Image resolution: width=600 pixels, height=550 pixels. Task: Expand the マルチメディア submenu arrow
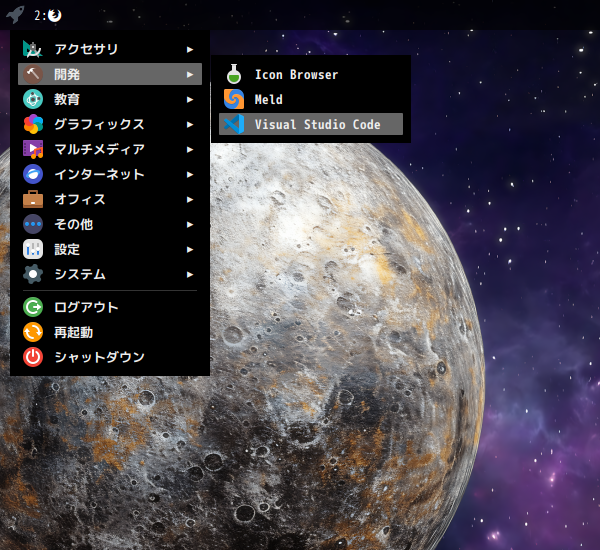190,150
